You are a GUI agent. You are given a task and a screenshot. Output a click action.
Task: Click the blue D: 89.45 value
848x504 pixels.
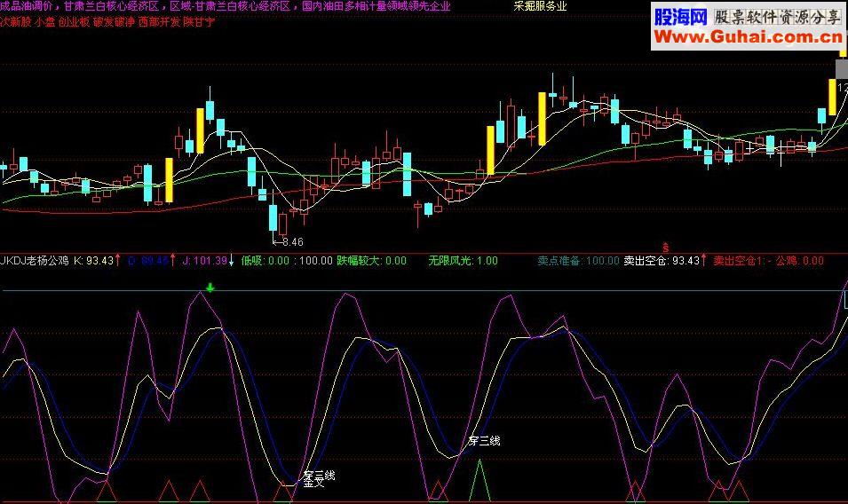click(148, 261)
